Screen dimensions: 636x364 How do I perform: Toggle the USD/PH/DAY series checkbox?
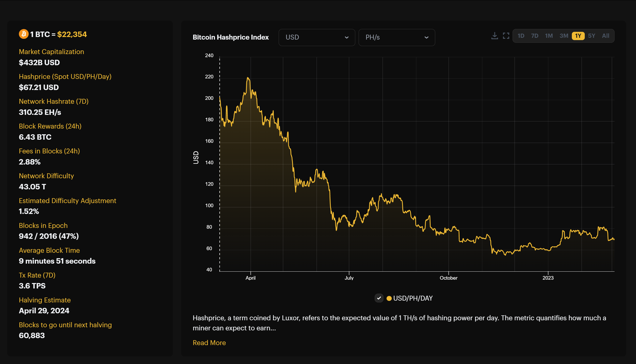tap(379, 298)
